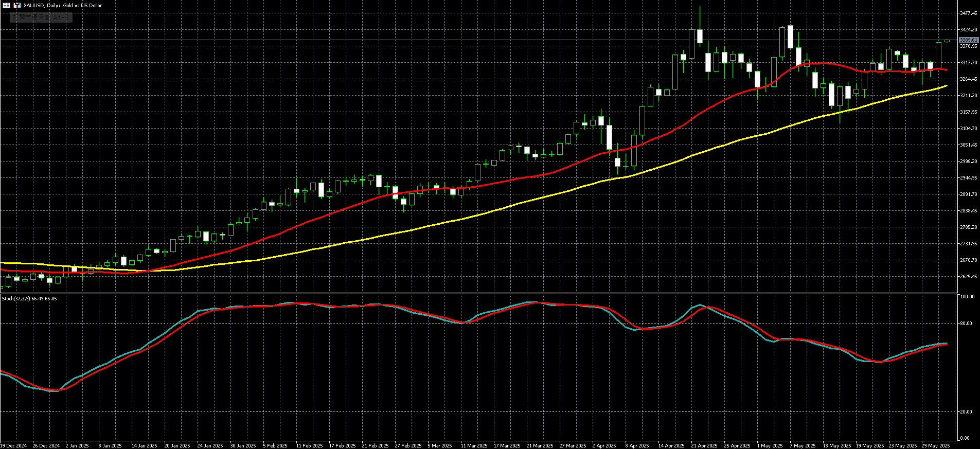Click the stochastic 20.00 level label
This screenshot has height=449, width=980.
click(966, 412)
